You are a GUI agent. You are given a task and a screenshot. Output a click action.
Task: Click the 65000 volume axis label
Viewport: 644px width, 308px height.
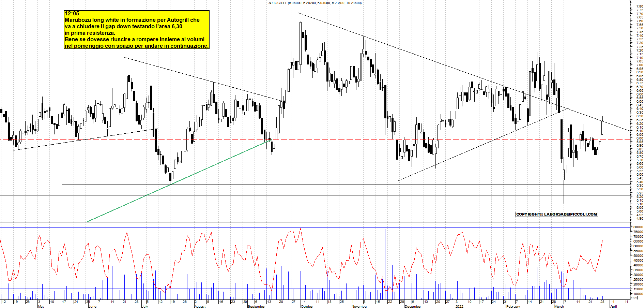[638, 241]
